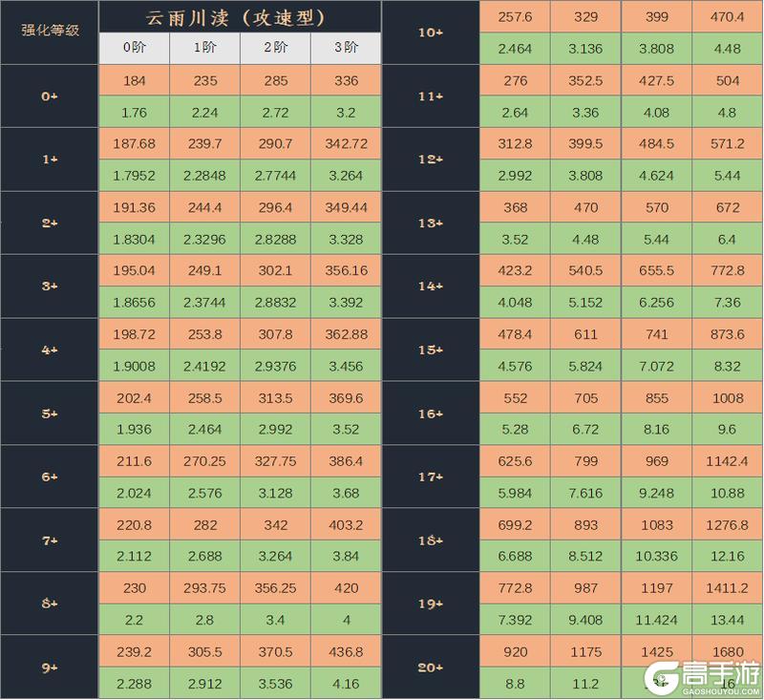Image resolution: width=764 pixels, height=700 pixels.
Task: Click the cell showing 249.1
Action: [204, 270]
